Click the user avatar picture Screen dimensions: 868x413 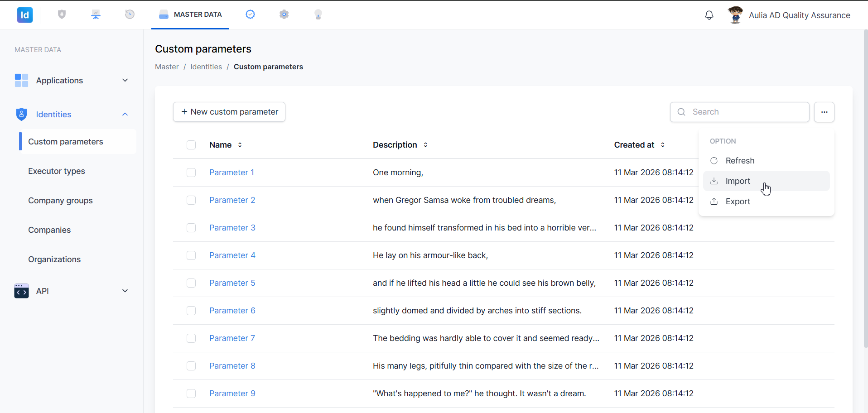coord(735,15)
